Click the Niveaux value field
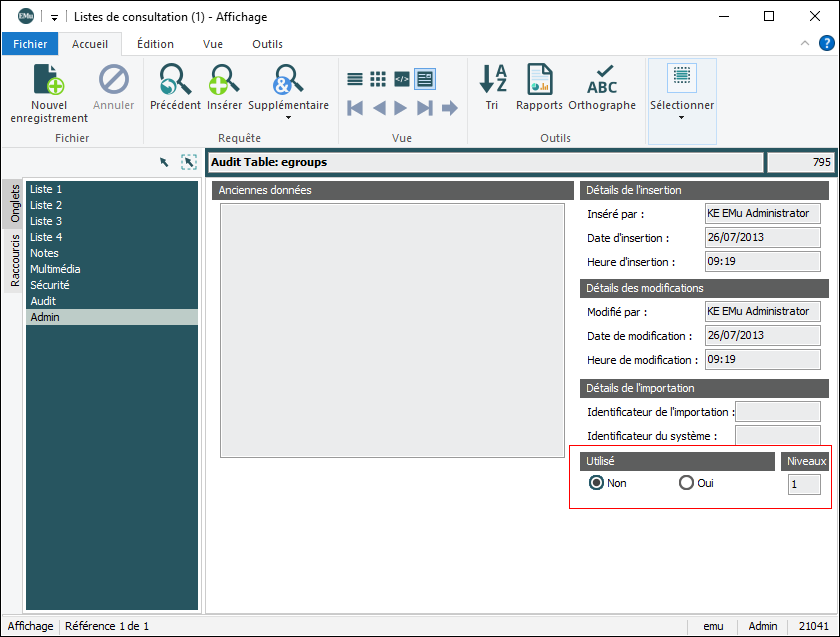 [804, 484]
